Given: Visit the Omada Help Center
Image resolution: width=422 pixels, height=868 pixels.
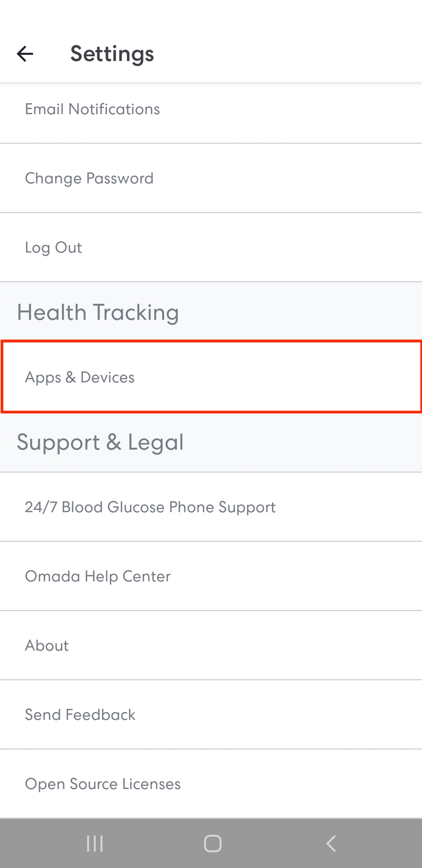Looking at the screenshot, I should [211, 576].
